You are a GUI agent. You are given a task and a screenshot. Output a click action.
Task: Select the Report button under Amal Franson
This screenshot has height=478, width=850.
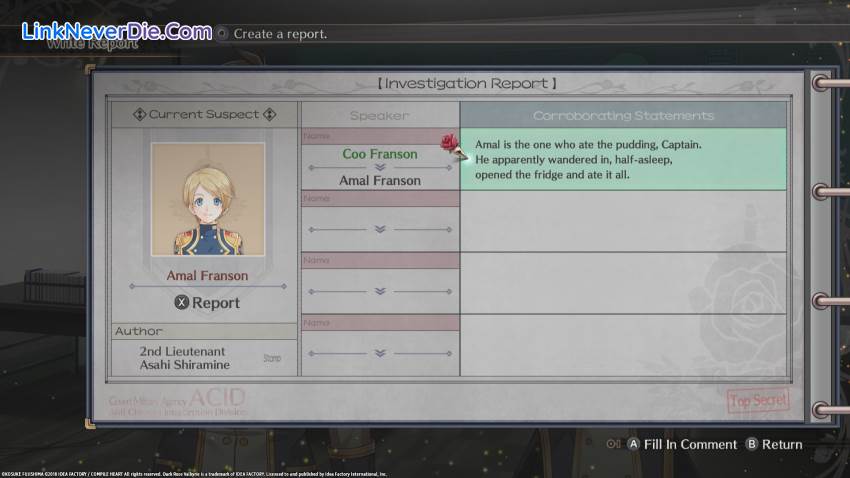[x=207, y=302]
